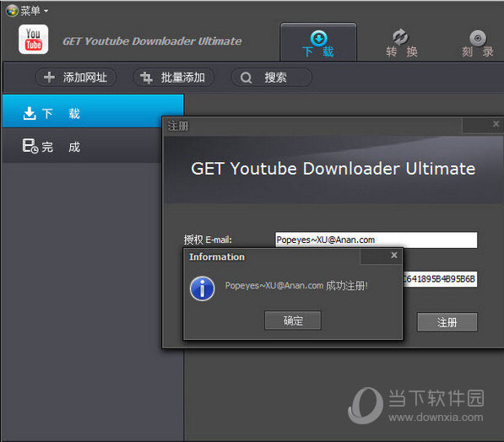
Task: Switch to the 下载 download tab
Action: pos(318,42)
